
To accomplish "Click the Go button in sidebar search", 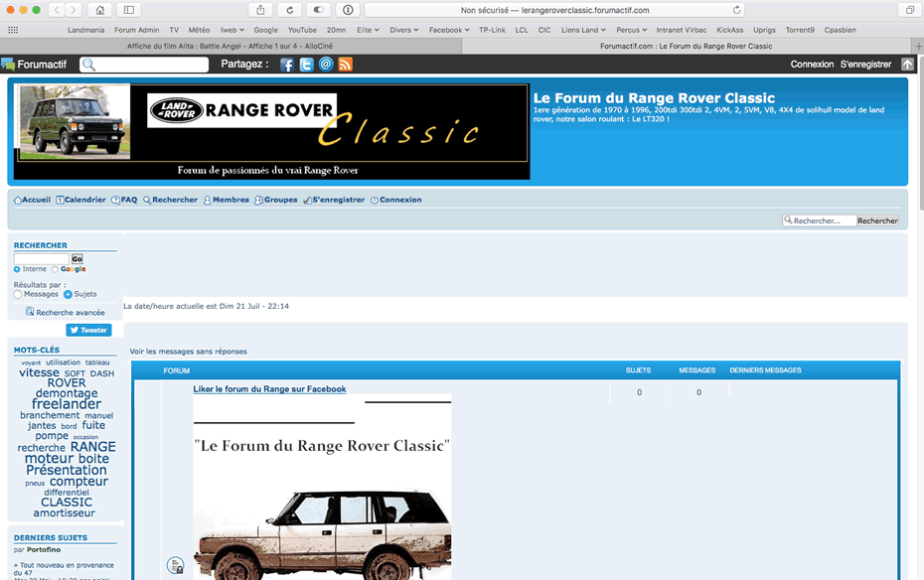I will (x=77, y=258).
